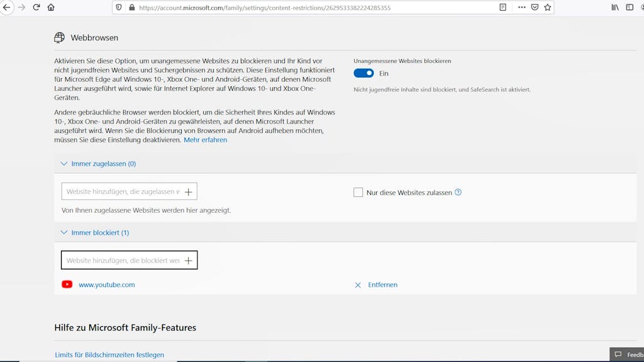The width and height of the screenshot is (644, 362).
Task: Click the padlock site security icon
Action: pyautogui.click(x=131, y=8)
